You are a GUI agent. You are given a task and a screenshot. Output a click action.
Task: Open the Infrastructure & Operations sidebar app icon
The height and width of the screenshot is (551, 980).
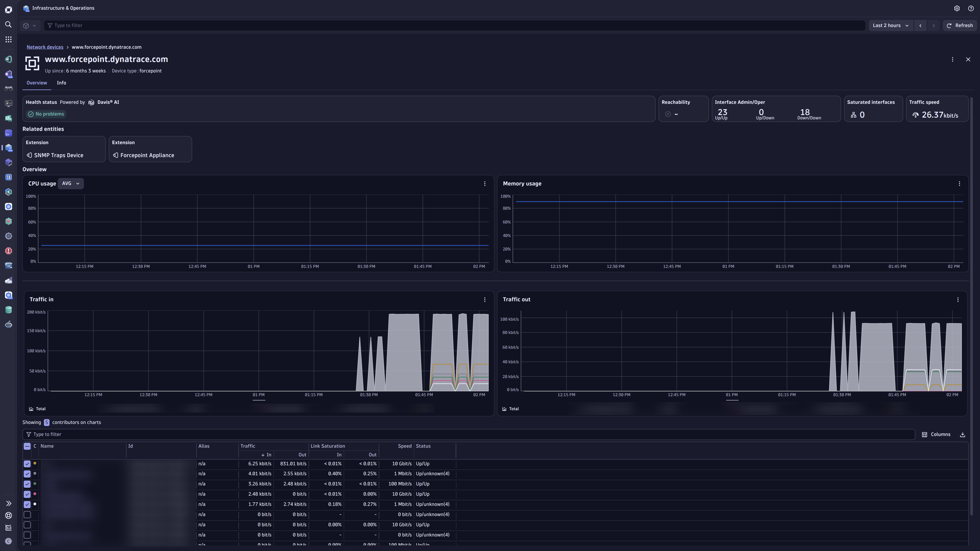(8, 147)
